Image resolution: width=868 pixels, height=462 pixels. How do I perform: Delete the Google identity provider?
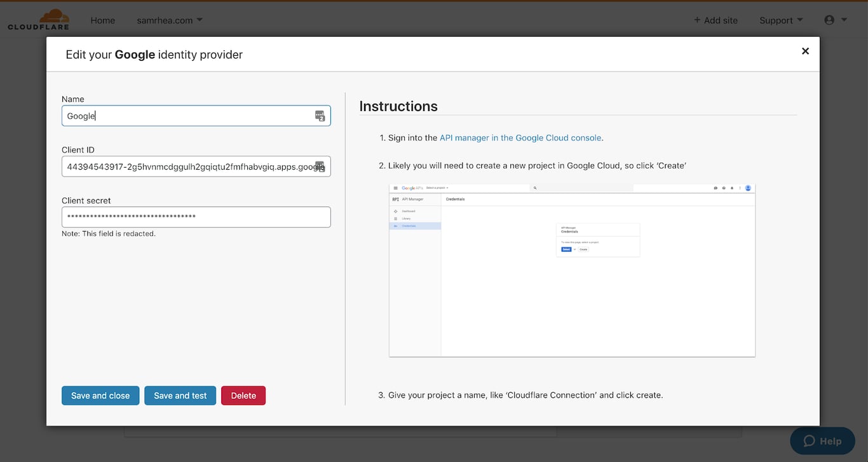(243, 395)
